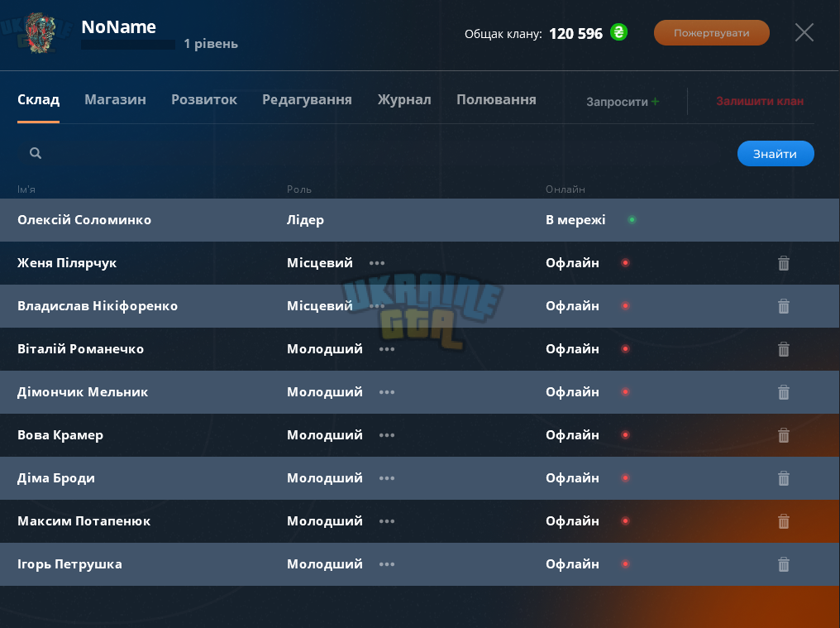Image resolution: width=840 pixels, height=628 pixels.
Task: Click the Роль column header
Action: coord(299,189)
